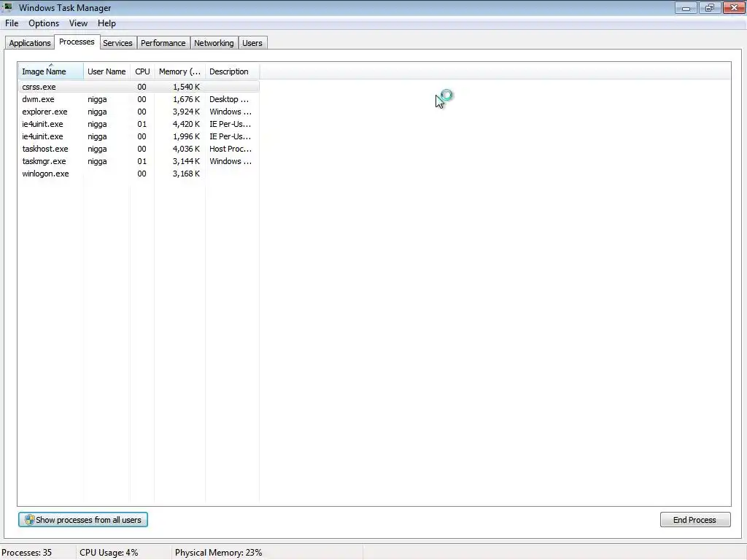Screen dimensions: 747x560
Task: Click the description of the taskmgr.exe row
Action: (x=231, y=161)
